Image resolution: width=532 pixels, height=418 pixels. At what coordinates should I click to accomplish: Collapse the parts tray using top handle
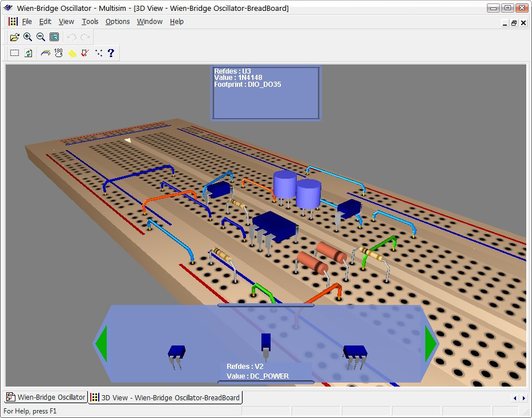coord(265,306)
